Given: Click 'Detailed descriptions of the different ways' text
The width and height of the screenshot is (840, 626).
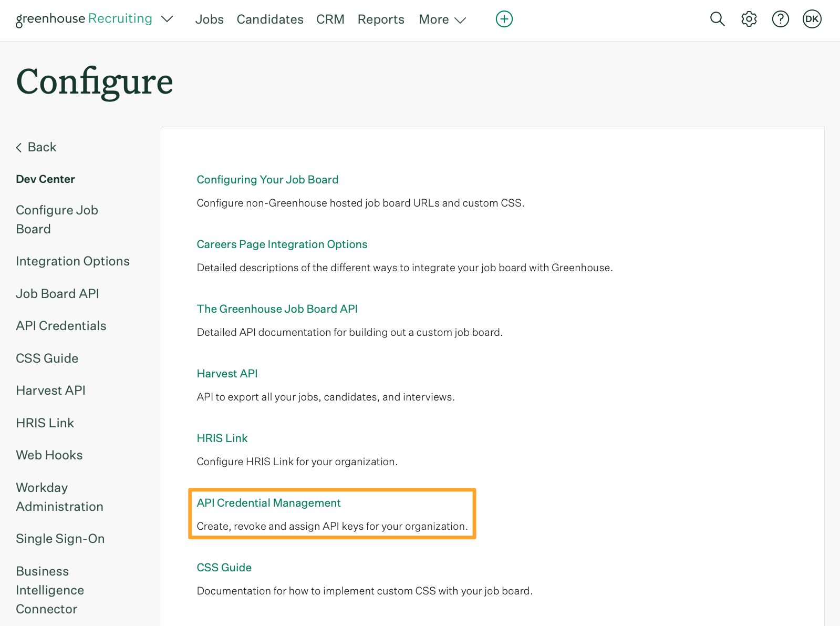Looking at the screenshot, I should (405, 268).
